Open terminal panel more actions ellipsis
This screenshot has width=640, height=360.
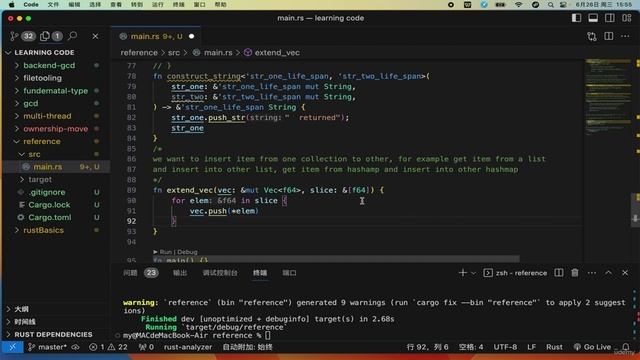[x=592, y=273]
